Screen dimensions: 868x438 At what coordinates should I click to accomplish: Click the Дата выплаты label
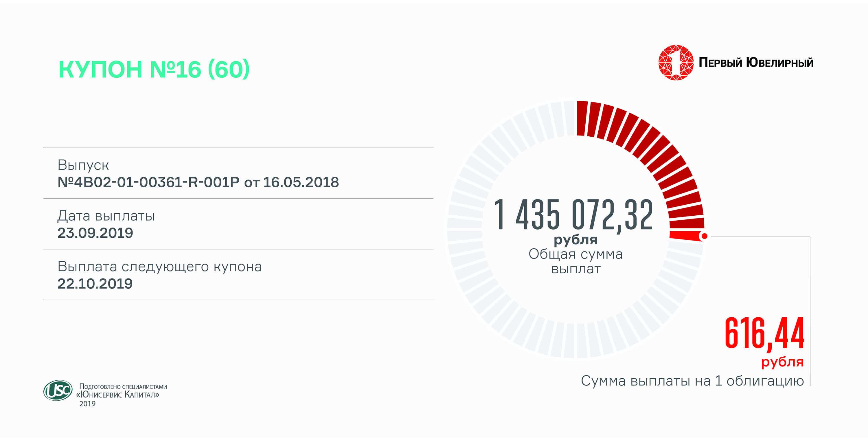[x=106, y=216]
